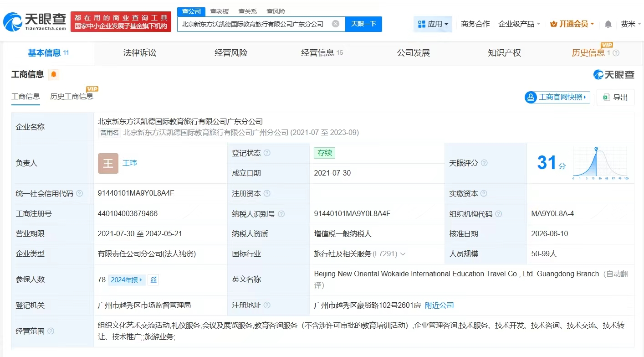Click the 有限责任公司分公司(法人独资) enterprise type
The image size is (644, 357).
click(x=147, y=254)
